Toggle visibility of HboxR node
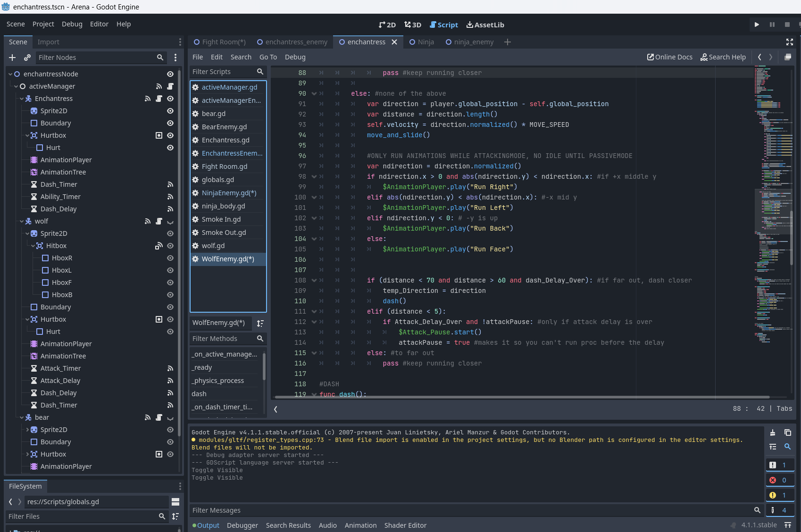This screenshot has width=801, height=532. click(170, 258)
